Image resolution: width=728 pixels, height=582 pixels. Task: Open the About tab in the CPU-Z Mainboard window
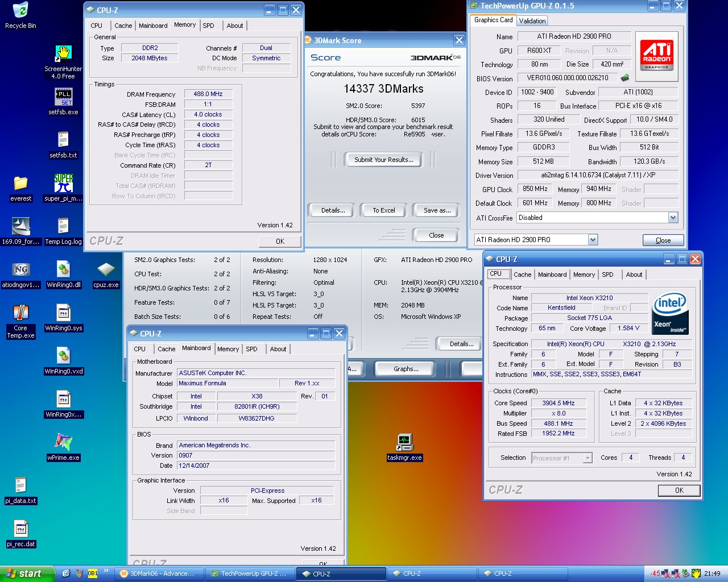278,349
